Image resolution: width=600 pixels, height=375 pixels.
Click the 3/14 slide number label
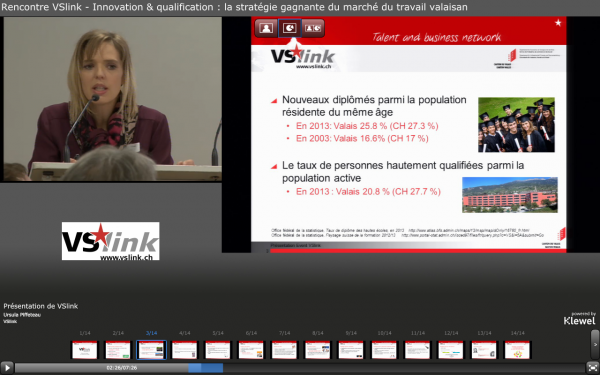pos(151,333)
